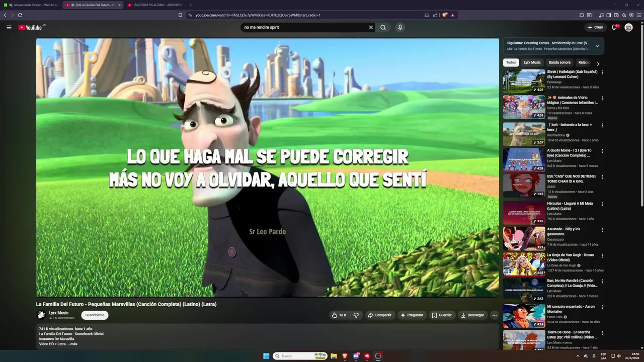Image resolution: width=644 pixels, height=362 pixels.
Task: Bookmark this page in address bar
Action: pyautogui.click(x=180, y=15)
